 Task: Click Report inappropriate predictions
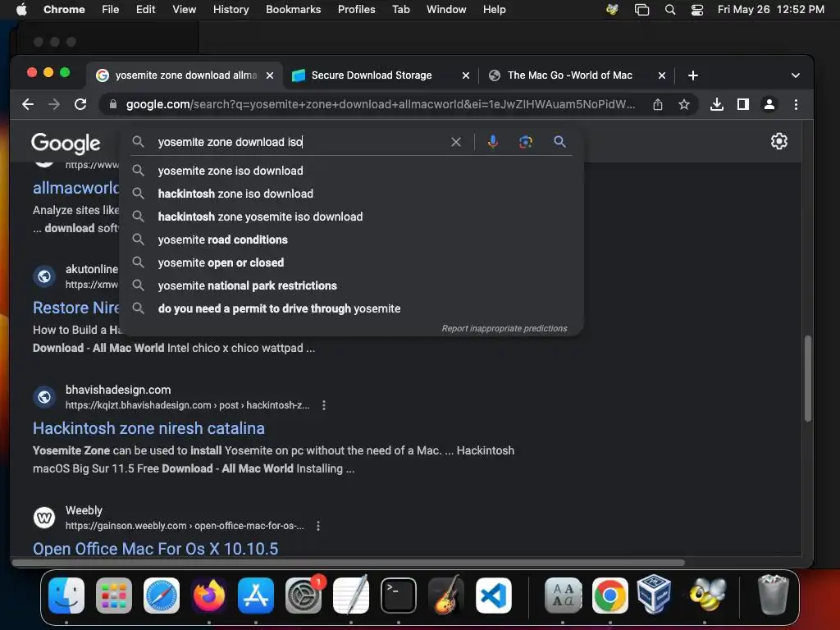point(504,328)
